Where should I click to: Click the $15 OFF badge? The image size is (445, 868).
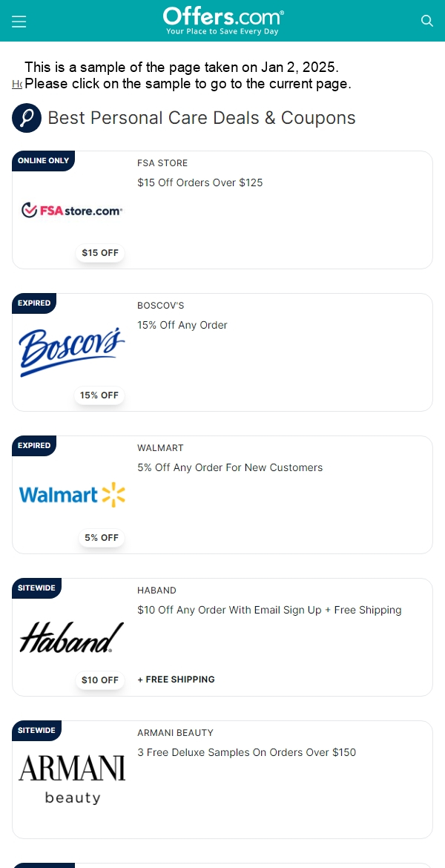point(100,253)
